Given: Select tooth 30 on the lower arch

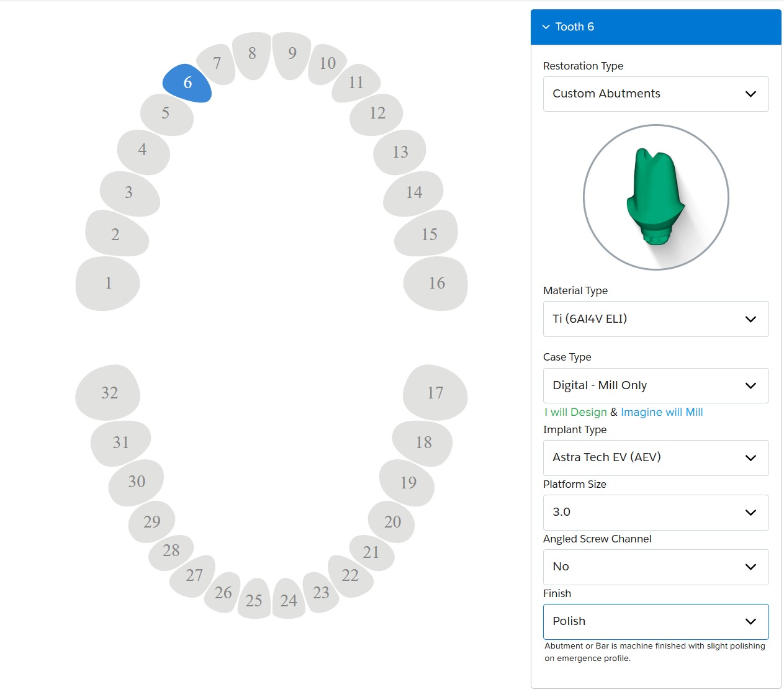Looking at the screenshot, I should tap(137, 482).
